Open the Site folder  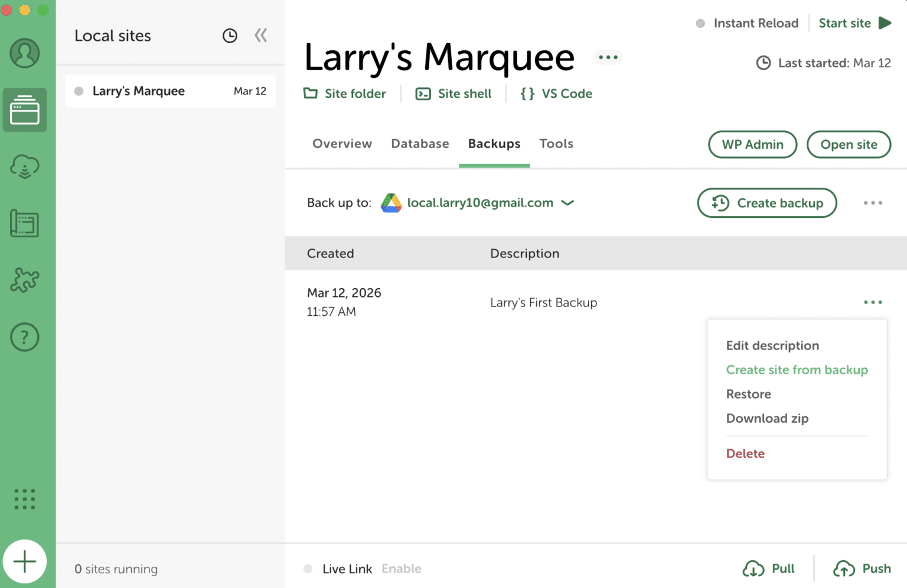coord(345,93)
